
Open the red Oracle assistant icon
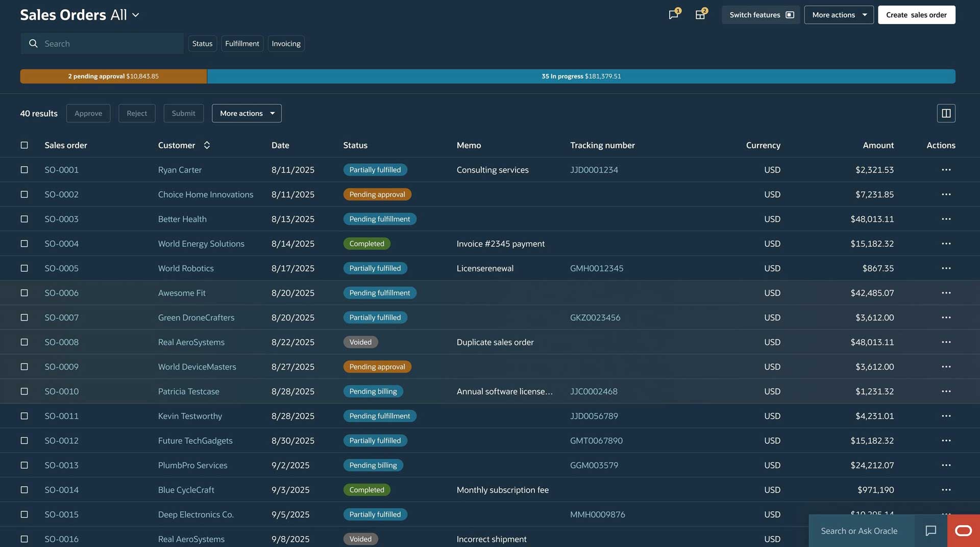coord(963,531)
